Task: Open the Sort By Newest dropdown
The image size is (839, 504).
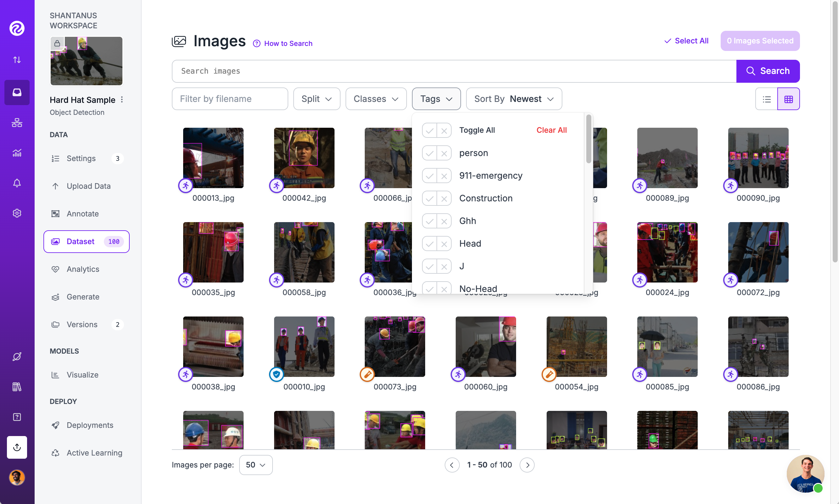Action: click(514, 99)
